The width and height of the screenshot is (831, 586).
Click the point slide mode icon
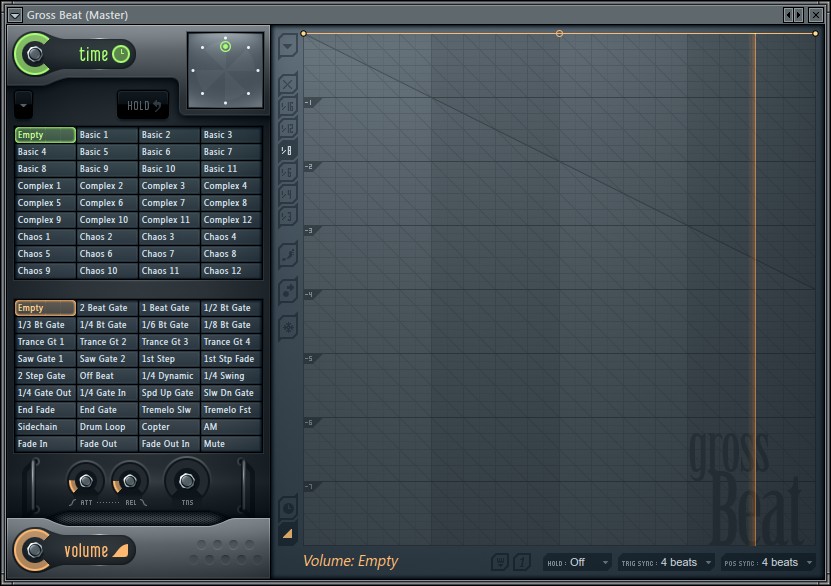tap(287, 290)
